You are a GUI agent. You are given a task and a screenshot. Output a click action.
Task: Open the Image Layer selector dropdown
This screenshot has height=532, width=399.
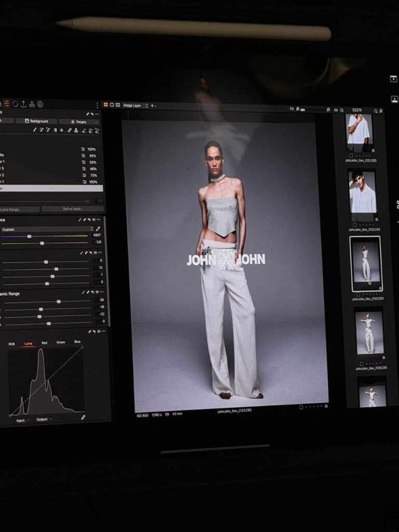(x=136, y=105)
